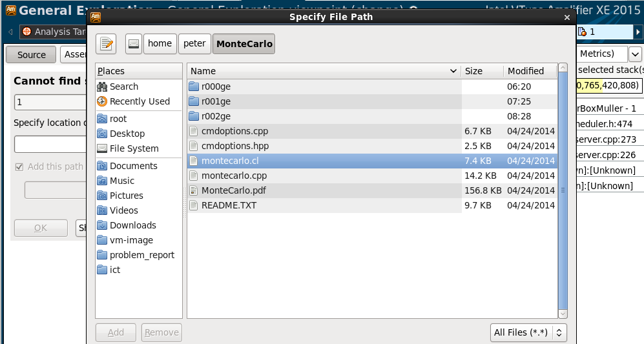Select the r000ge folder icon
Image resolution: width=644 pixels, height=344 pixels.
[194, 86]
